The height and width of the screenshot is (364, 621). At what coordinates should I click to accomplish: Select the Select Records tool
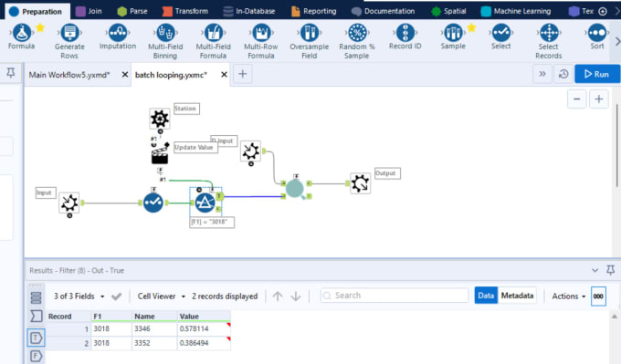pyautogui.click(x=549, y=41)
